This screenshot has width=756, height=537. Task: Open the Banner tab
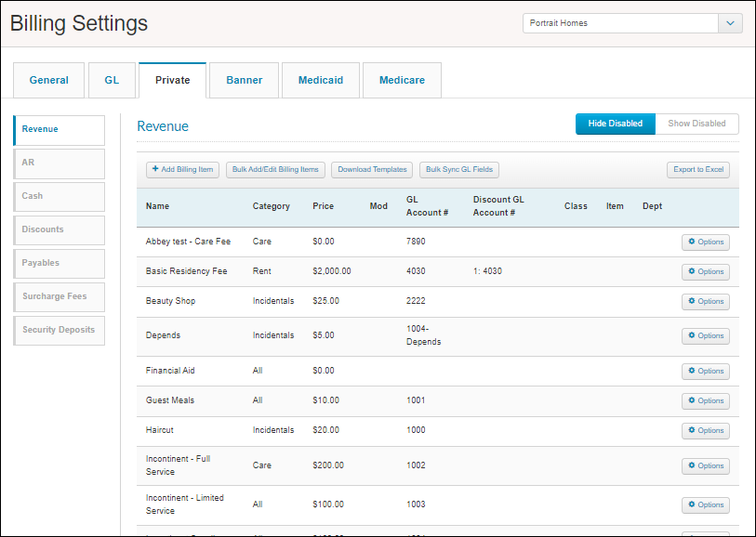coord(245,80)
